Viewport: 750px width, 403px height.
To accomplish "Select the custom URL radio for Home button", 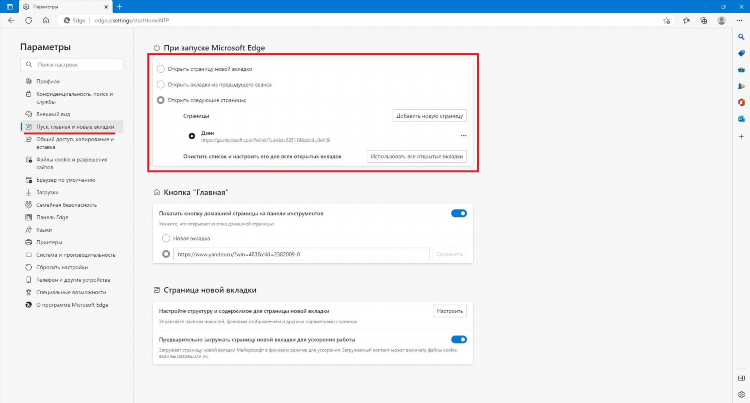I will [x=166, y=254].
